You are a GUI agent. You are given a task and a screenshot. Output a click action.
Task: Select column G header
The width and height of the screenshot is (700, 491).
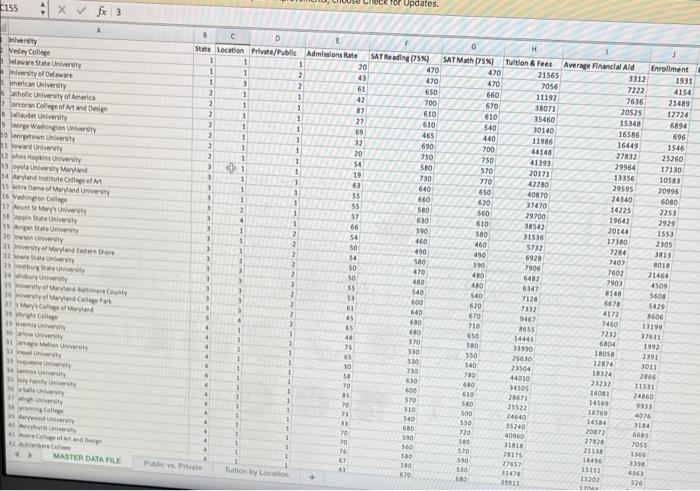pos(473,46)
